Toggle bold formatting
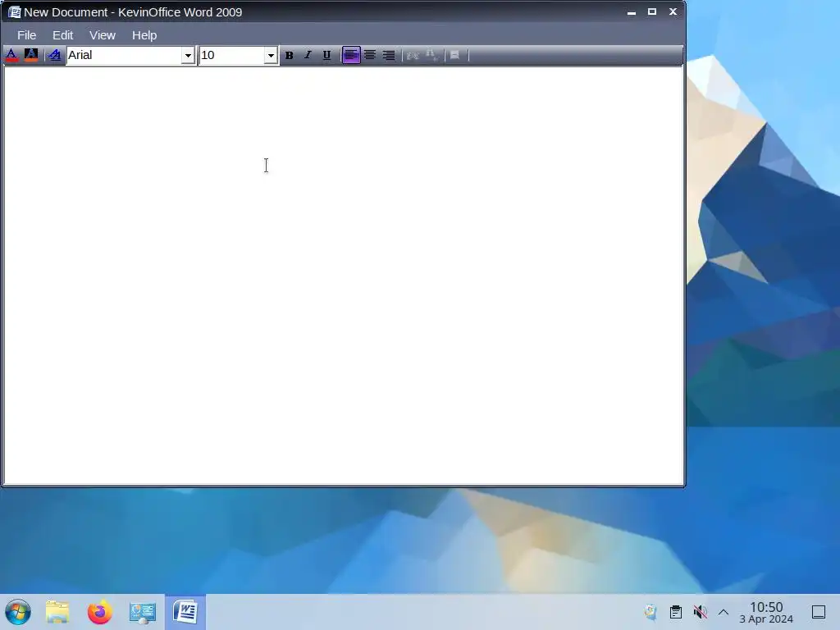The image size is (840, 630). tap(289, 55)
